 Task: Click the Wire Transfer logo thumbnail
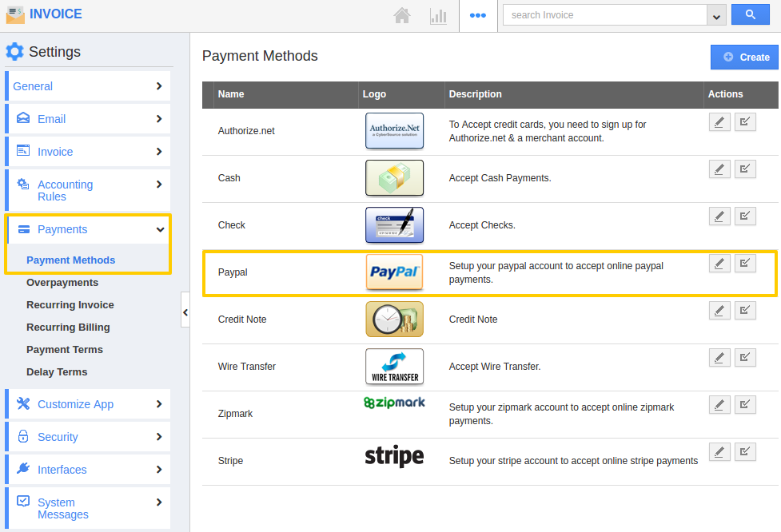394,367
